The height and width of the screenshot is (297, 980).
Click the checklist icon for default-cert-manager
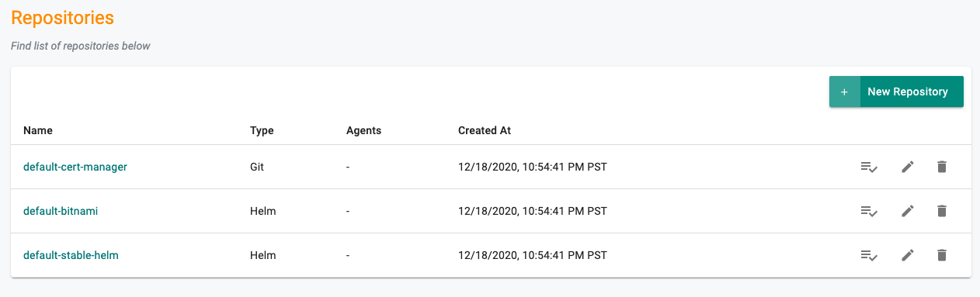869,167
